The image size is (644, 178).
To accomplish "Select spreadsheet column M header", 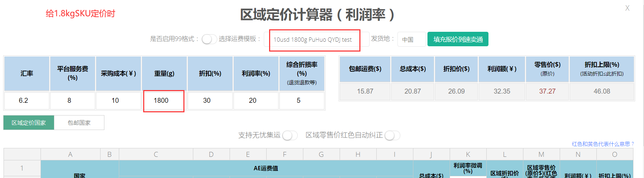I will coord(541,154).
